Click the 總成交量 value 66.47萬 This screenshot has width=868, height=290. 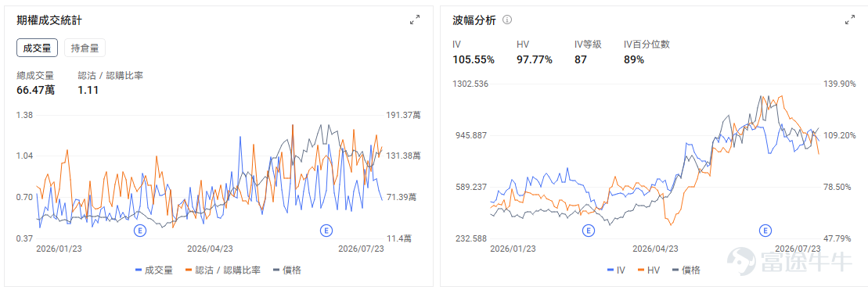pyautogui.click(x=36, y=90)
